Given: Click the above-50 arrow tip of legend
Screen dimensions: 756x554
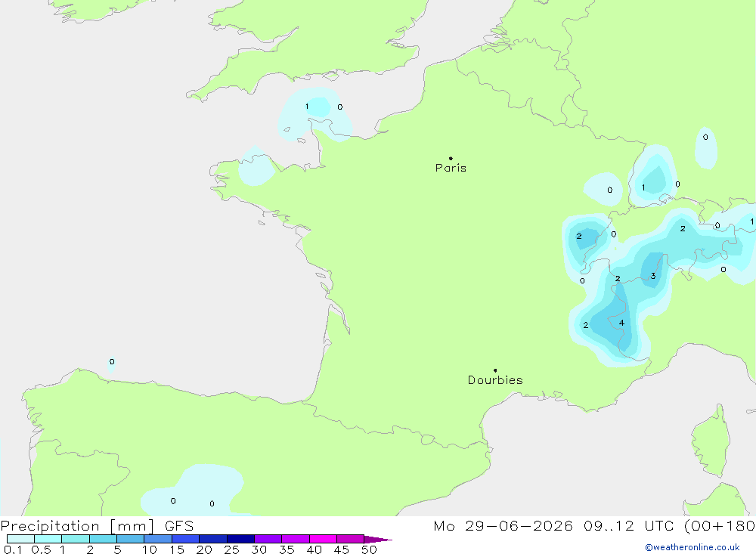Looking at the screenshot, I should pos(378,540).
